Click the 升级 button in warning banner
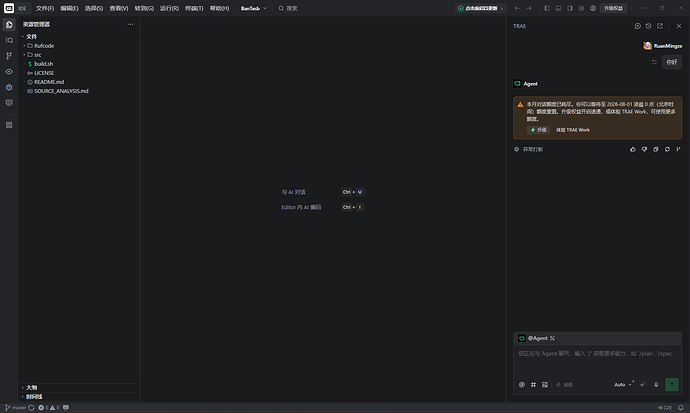The image size is (690, 413). 539,130
